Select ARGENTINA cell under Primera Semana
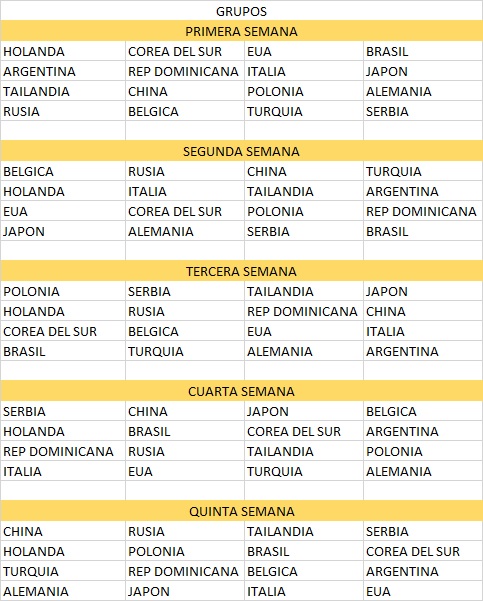Viewport: 483px width, 601px height. click(x=63, y=71)
